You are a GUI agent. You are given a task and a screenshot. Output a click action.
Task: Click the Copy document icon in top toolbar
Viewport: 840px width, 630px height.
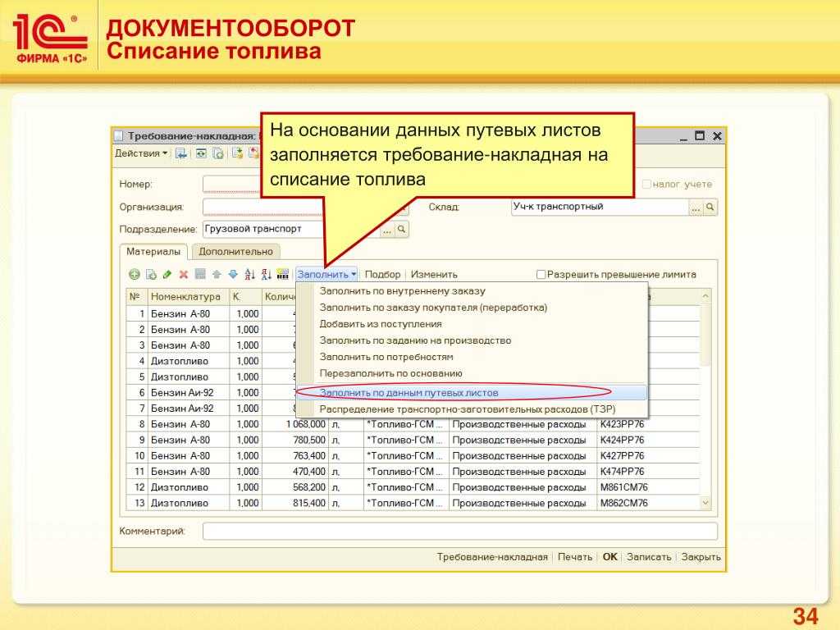pyautogui.click(x=218, y=153)
